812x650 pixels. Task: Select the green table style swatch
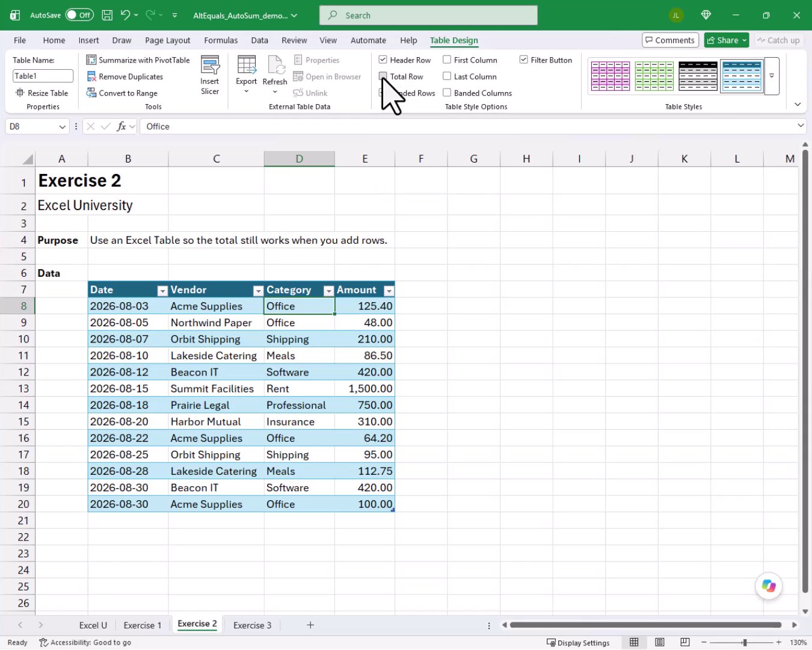pos(654,76)
